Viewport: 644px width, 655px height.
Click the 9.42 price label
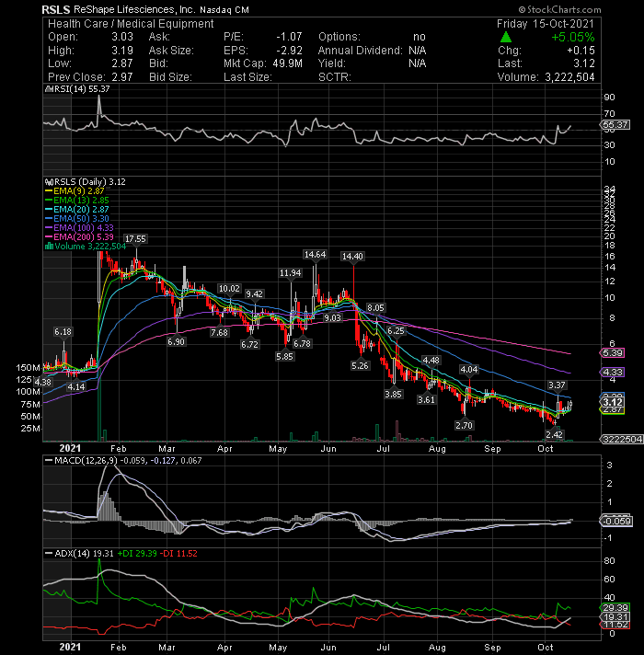click(254, 294)
